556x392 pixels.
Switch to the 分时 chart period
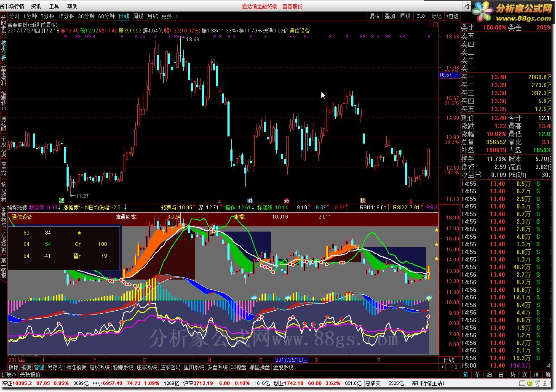pos(14,16)
